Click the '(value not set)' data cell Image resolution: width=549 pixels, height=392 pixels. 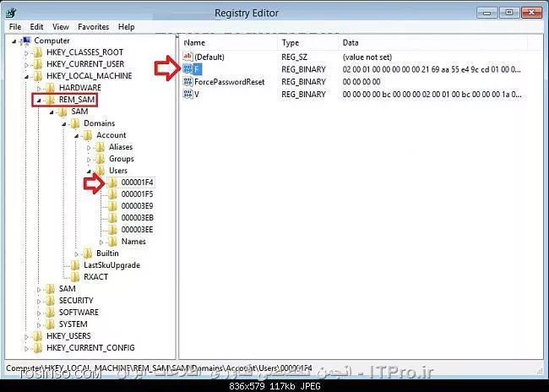tap(367, 57)
